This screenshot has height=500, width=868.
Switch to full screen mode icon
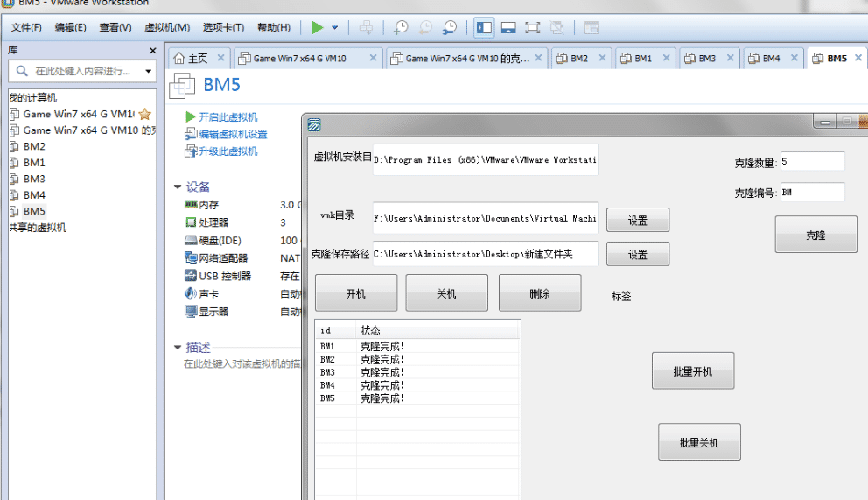click(533, 28)
